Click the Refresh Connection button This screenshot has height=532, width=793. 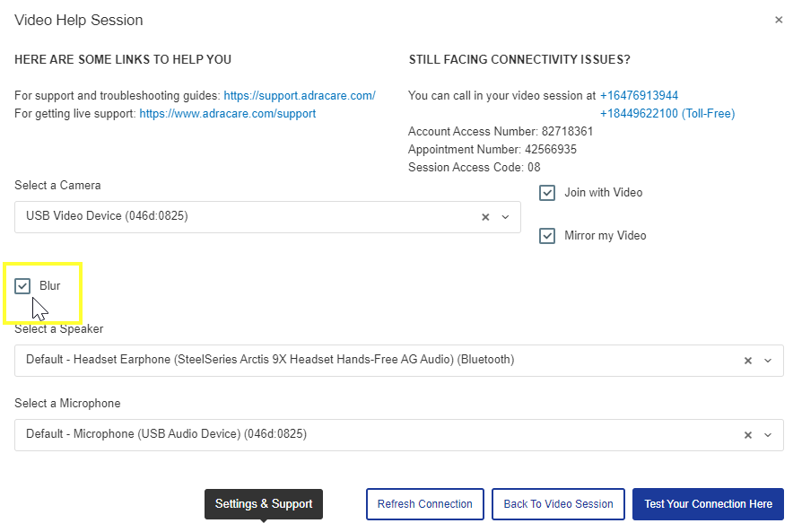coord(425,503)
